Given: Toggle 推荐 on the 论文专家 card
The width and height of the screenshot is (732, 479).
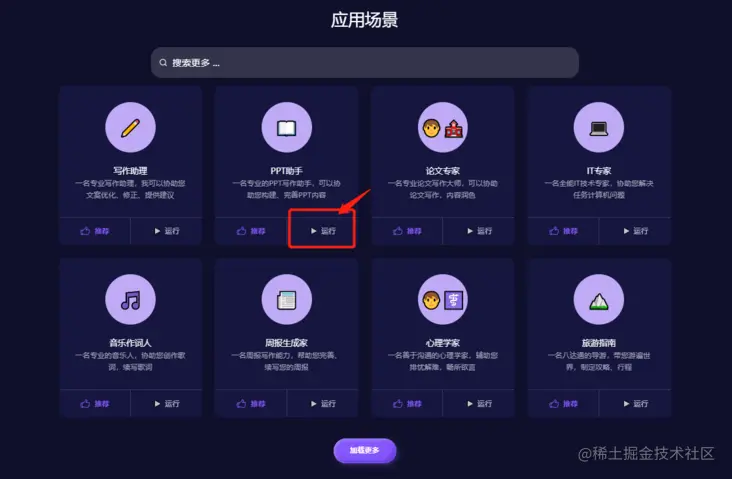Looking at the screenshot, I should click(x=407, y=231).
